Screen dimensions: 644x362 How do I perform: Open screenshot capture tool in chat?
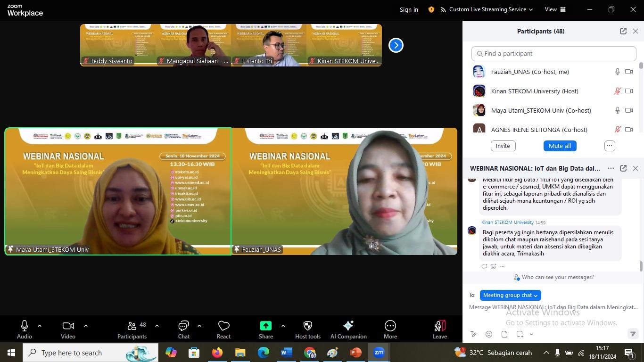pyautogui.click(x=520, y=334)
